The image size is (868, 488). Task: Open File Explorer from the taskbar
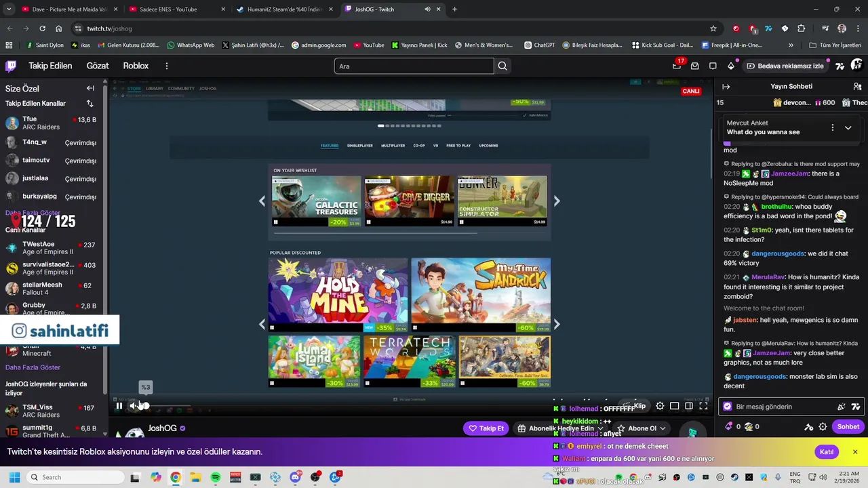pos(195,477)
